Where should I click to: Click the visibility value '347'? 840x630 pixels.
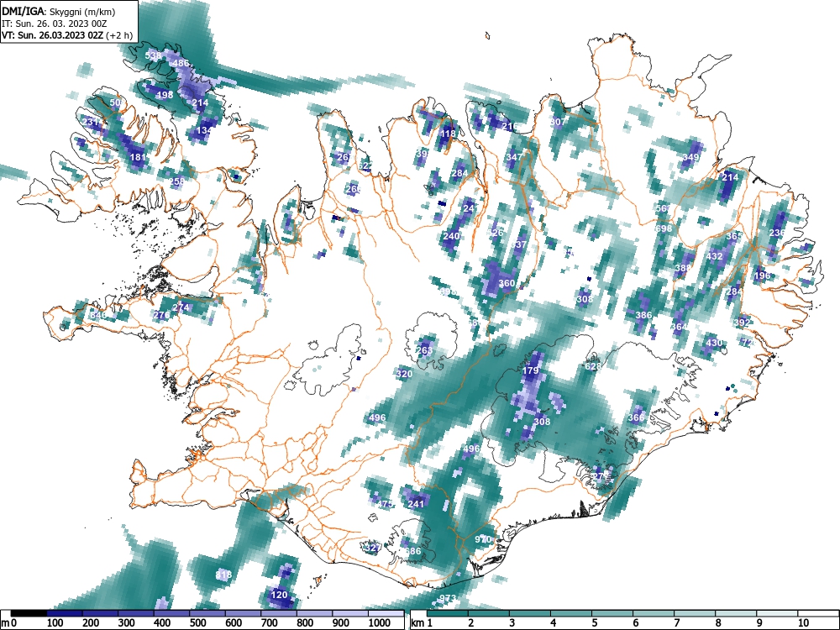(x=514, y=157)
